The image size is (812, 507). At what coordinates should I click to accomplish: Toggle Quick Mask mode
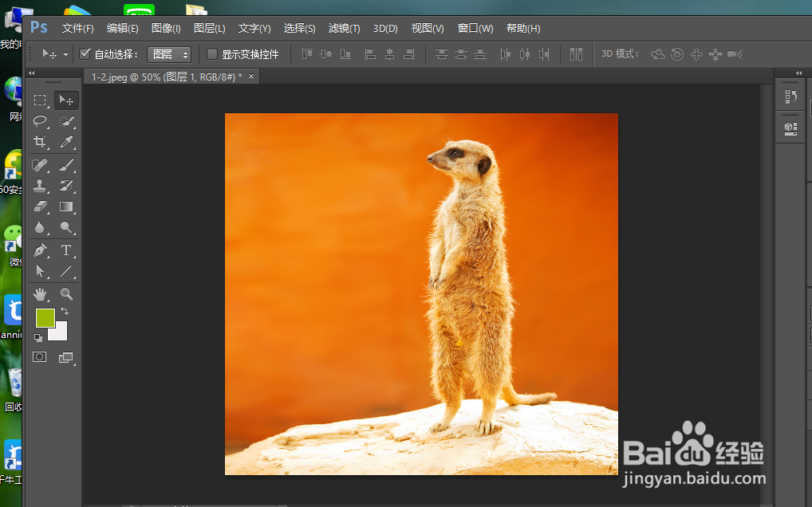[x=39, y=357]
